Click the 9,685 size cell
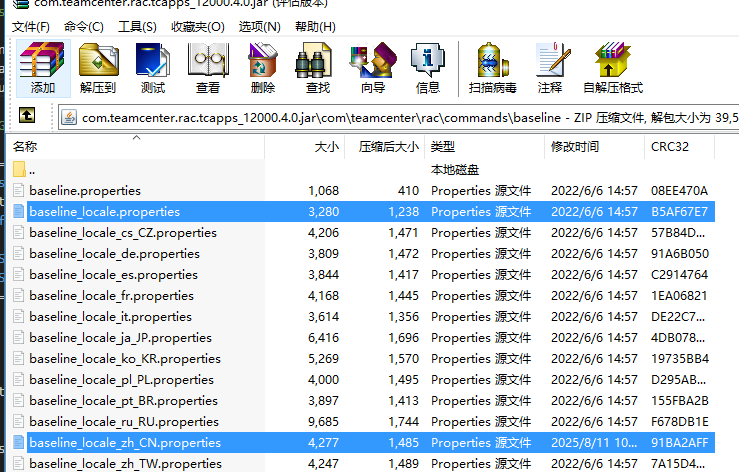The height and width of the screenshot is (472, 739). (x=323, y=422)
